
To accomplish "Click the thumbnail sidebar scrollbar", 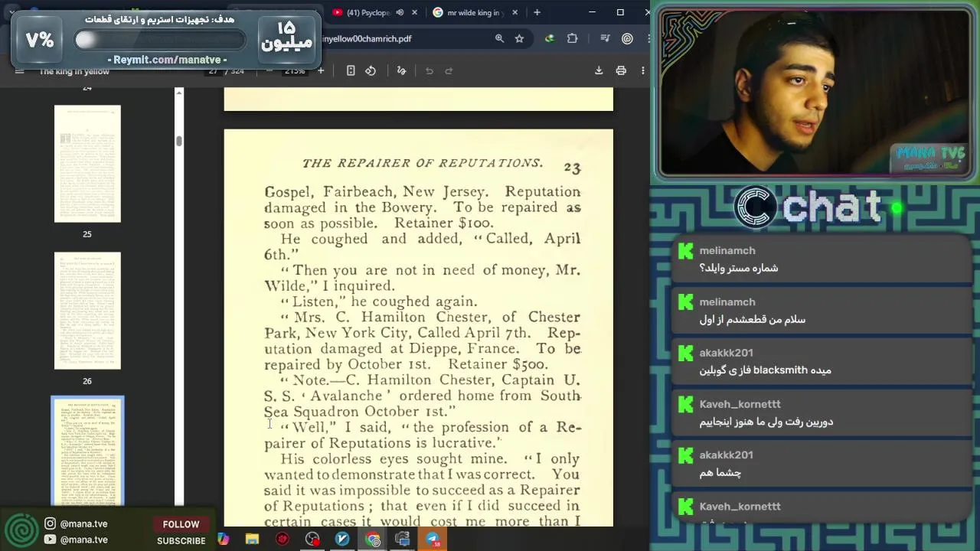I will 179,142.
